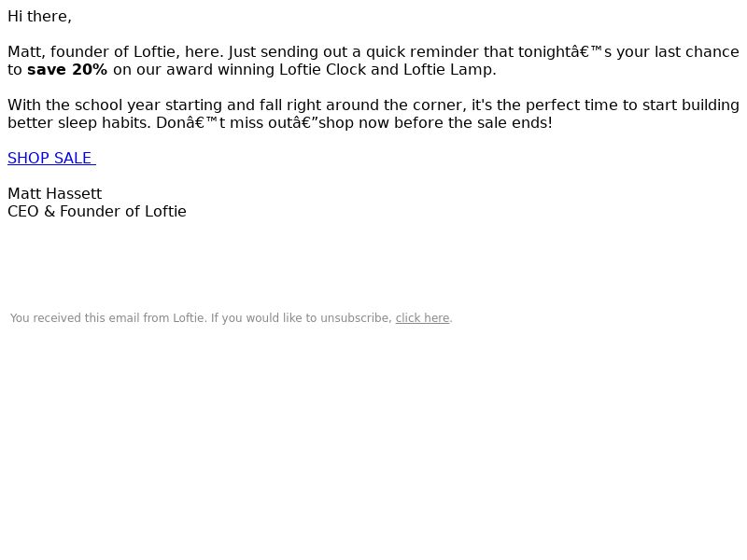
Task: Click the words 'Loftie Lamp' in the first paragraph
Action: (448, 69)
